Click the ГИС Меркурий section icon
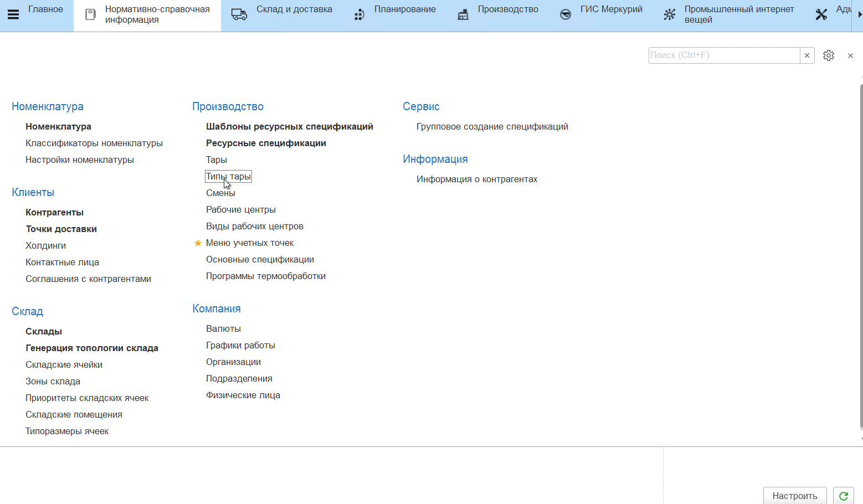This screenshot has width=863, height=504. click(566, 15)
